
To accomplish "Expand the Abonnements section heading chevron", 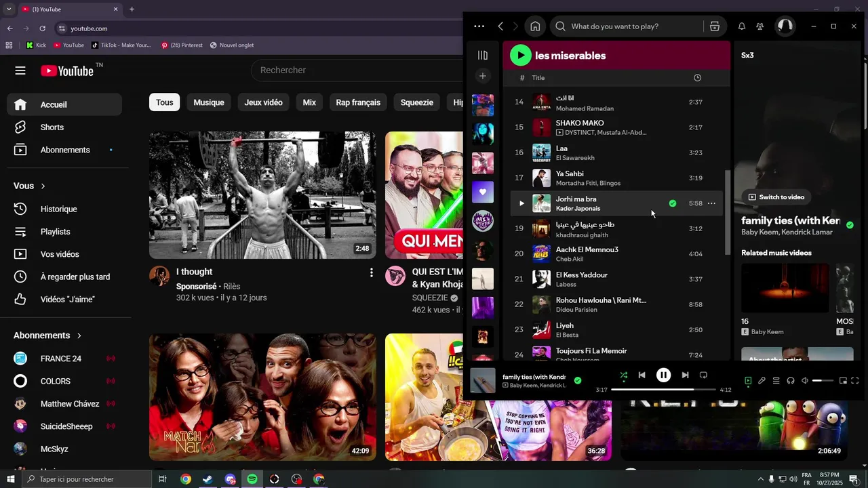I will coord(79,335).
